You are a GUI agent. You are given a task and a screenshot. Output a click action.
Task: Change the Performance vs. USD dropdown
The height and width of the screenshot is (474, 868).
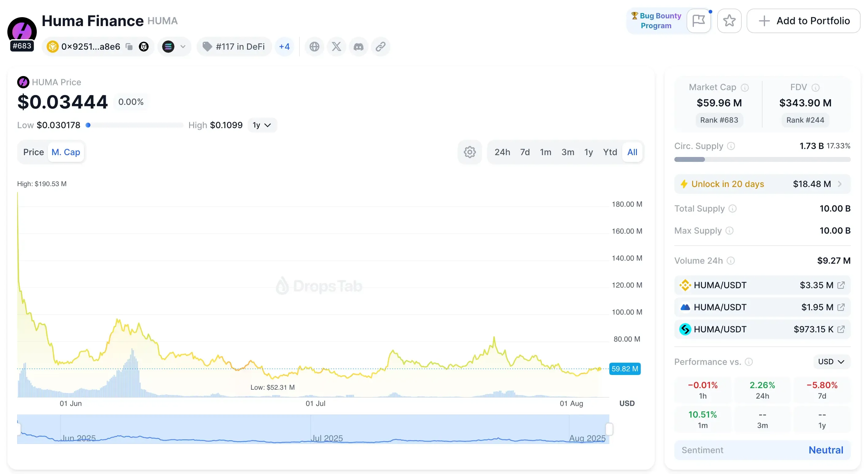coord(831,362)
